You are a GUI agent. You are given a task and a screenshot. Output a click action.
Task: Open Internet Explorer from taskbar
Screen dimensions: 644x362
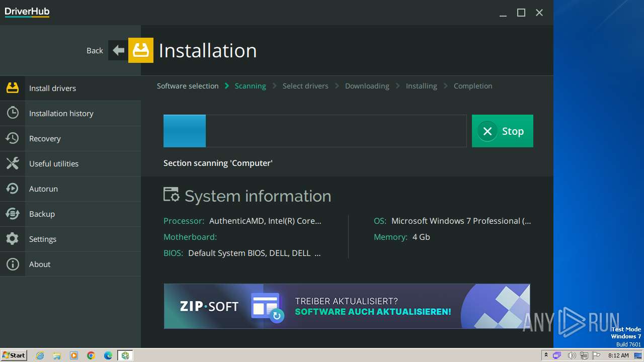point(40,355)
